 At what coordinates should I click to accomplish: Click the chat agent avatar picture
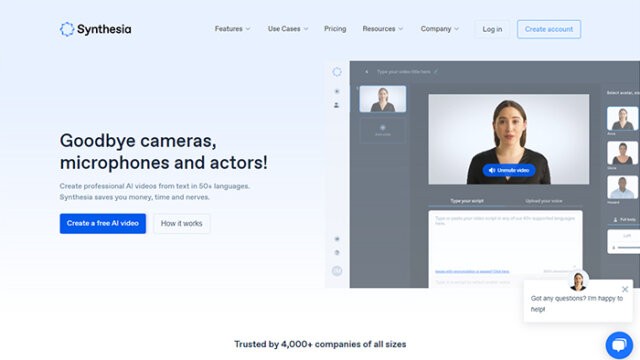pos(578,280)
